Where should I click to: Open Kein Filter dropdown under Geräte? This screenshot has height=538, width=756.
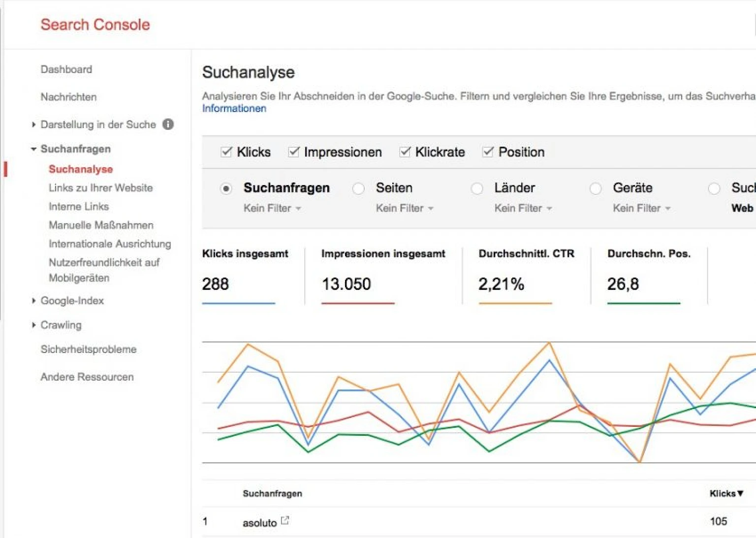click(642, 208)
